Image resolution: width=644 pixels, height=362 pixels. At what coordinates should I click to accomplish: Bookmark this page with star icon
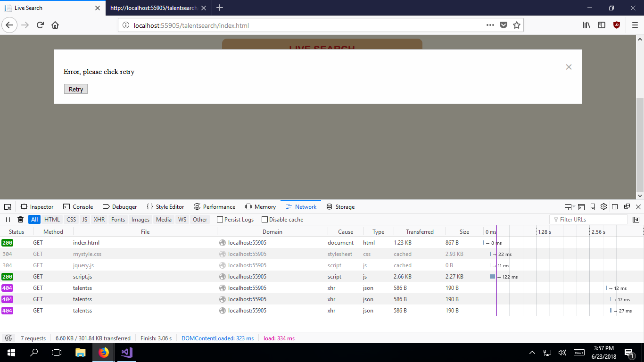pos(517,25)
